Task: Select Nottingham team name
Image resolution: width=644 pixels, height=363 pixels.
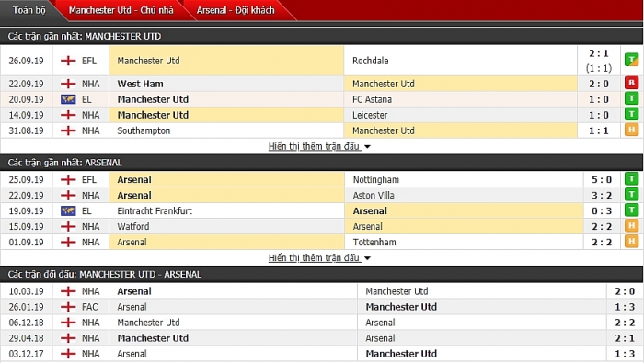Action: pos(375,179)
